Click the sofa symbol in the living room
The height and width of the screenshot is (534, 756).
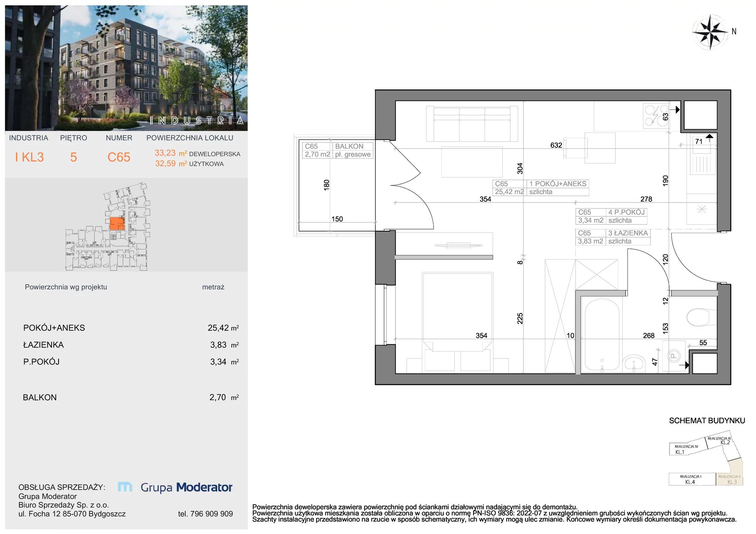pyautogui.click(x=472, y=124)
